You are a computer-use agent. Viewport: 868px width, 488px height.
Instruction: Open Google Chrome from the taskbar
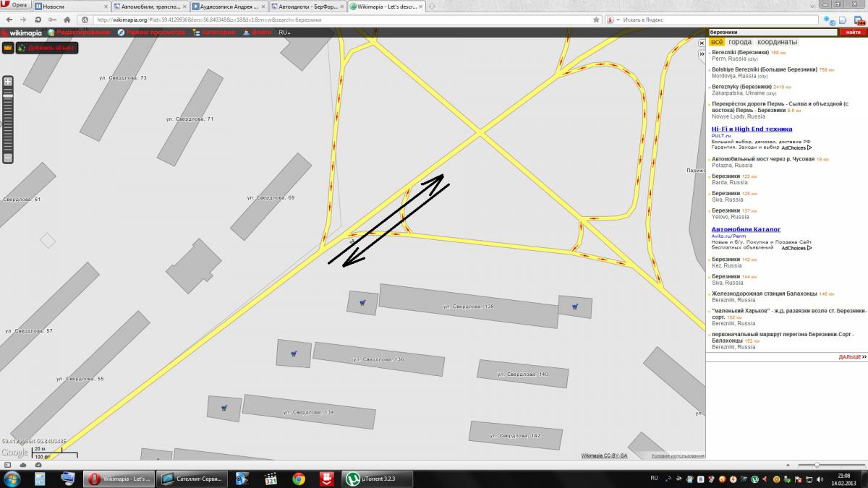(x=298, y=479)
